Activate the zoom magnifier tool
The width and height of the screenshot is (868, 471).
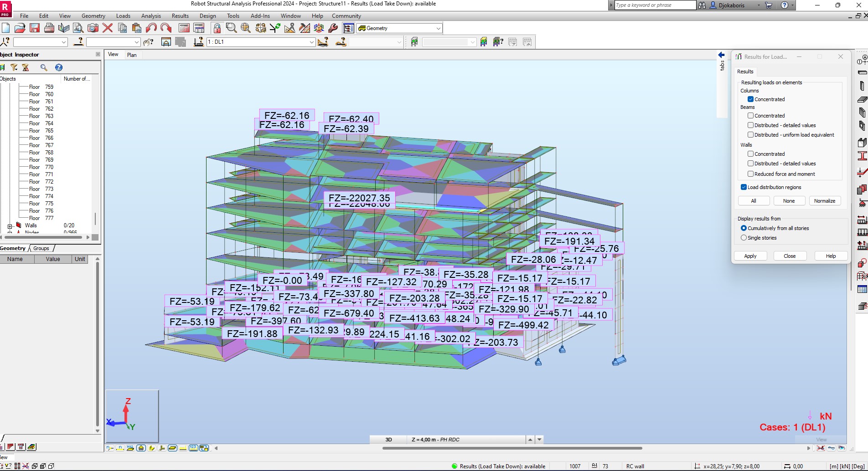[x=231, y=28]
